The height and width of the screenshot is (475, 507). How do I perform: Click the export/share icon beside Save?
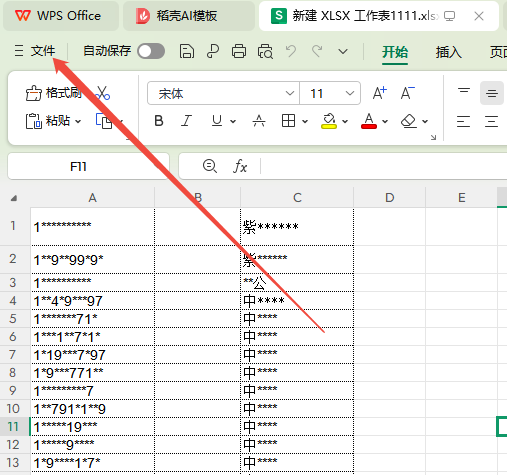pos(213,52)
